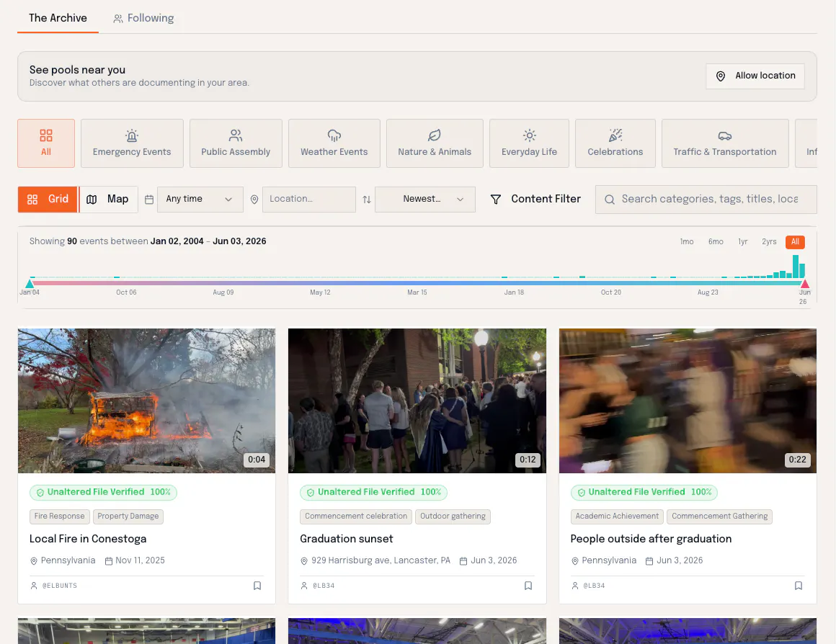Click the pin icon in Allow location button

(720, 76)
